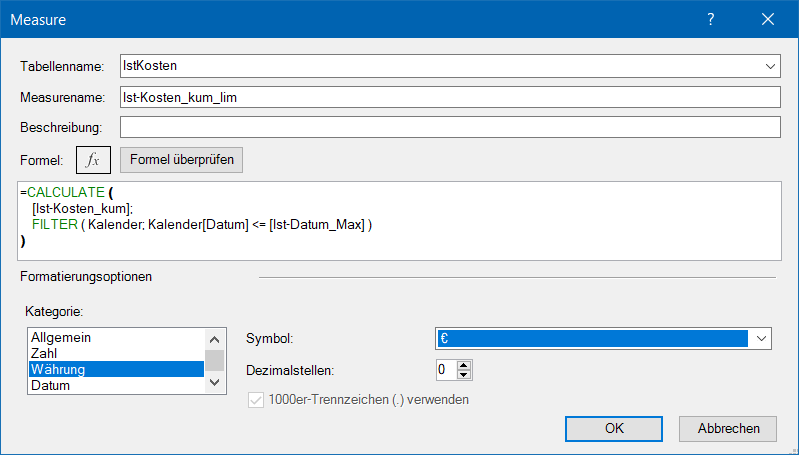
Task: Increase Dezimalstellen with the up arrow
Action: 464,365
